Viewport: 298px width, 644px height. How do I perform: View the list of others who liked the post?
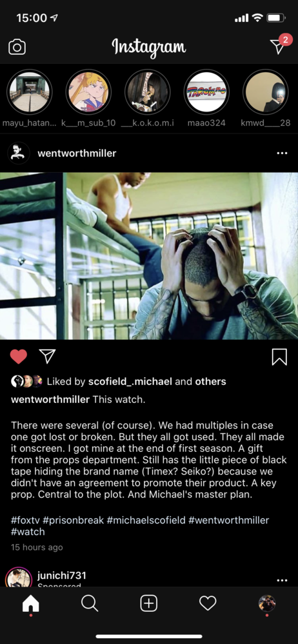[210, 382]
